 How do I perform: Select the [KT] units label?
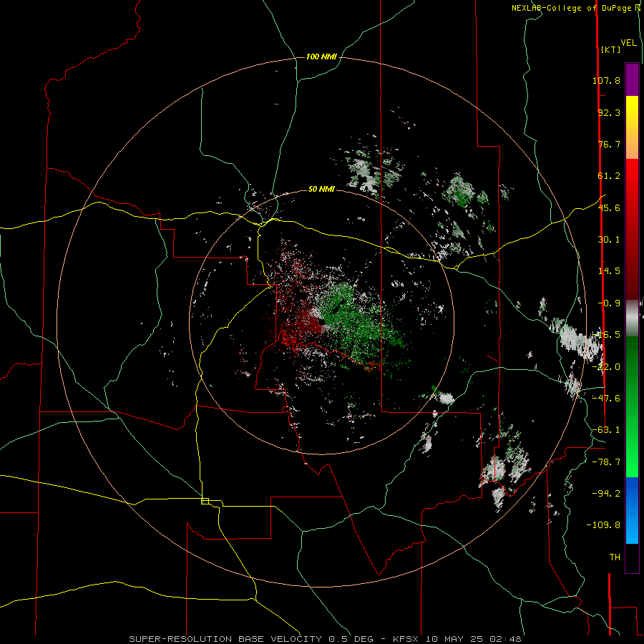click(610, 49)
